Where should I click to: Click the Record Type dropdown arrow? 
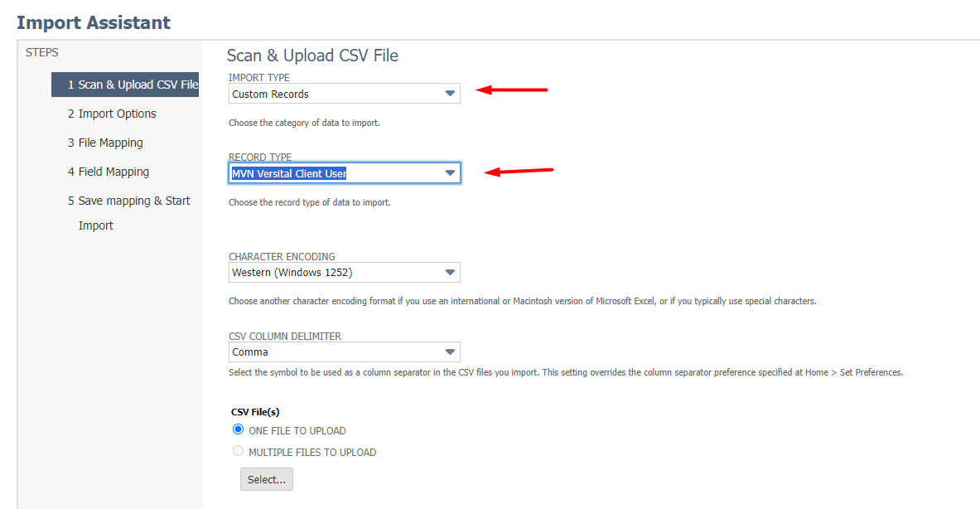[450, 173]
